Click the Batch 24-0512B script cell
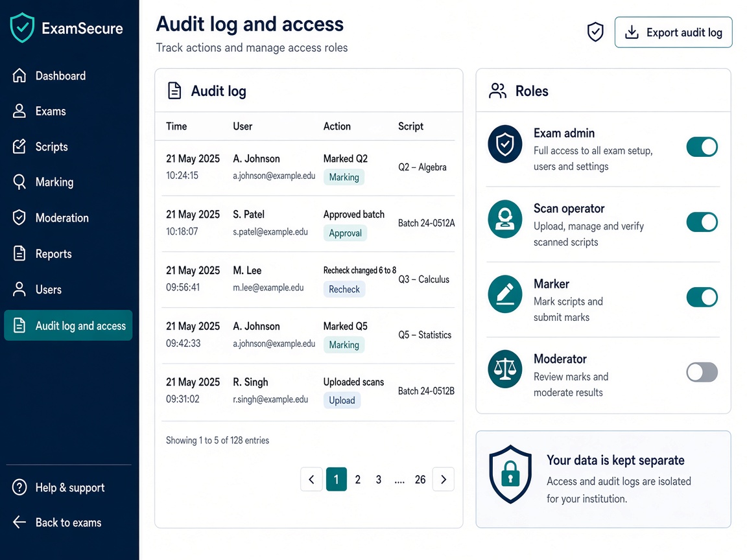 click(427, 391)
